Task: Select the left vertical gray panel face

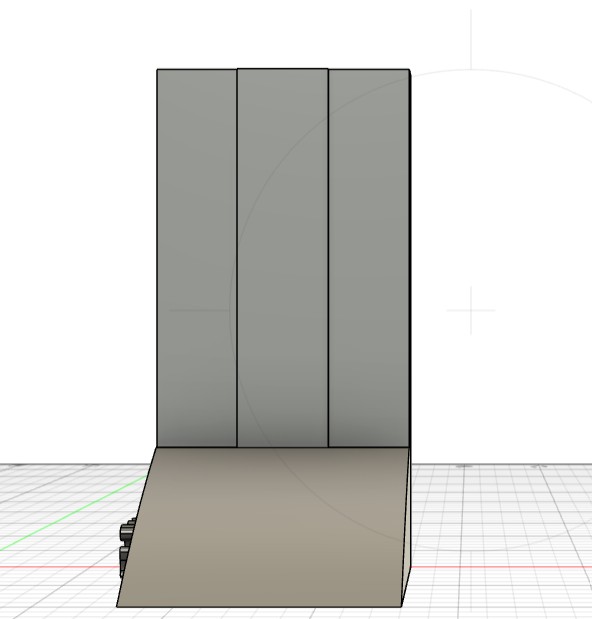Action: [x=197, y=258]
